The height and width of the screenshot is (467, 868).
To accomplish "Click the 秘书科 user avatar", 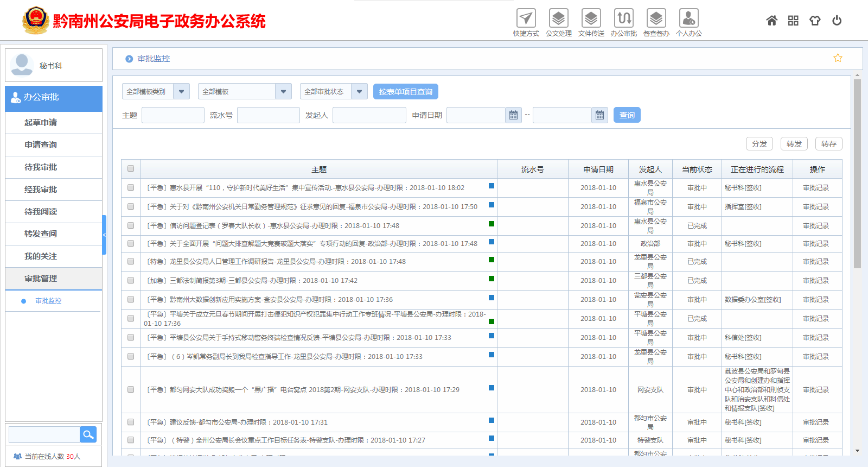I will [x=22, y=65].
